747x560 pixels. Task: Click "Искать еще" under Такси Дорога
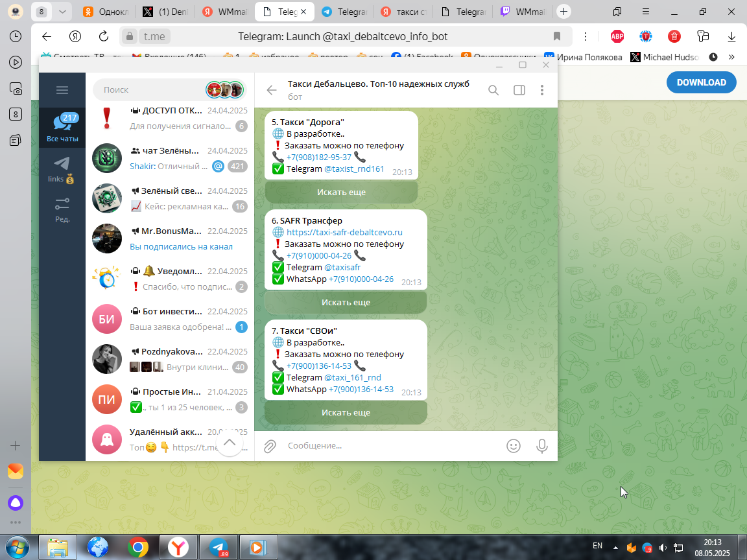pos(341,192)
